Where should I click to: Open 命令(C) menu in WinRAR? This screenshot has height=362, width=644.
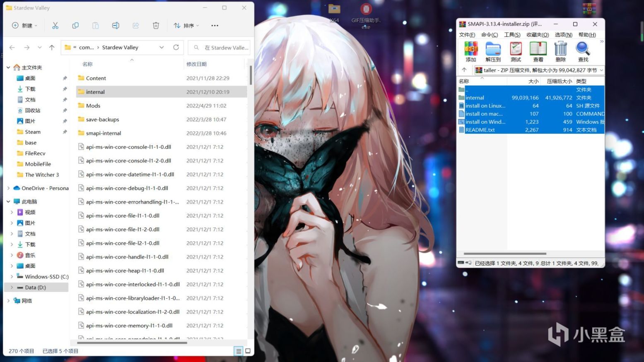pyautogui.click(x=490, y=35)
